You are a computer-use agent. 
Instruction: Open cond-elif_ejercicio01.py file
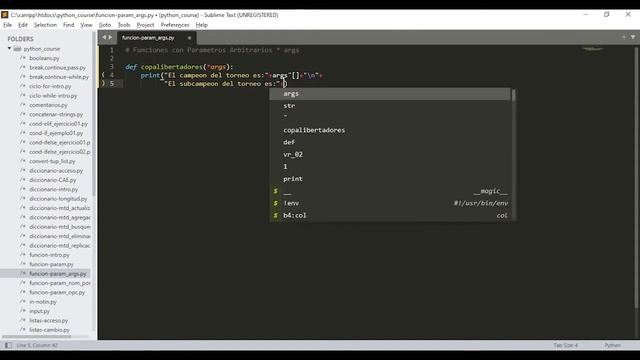coord(58,124)
